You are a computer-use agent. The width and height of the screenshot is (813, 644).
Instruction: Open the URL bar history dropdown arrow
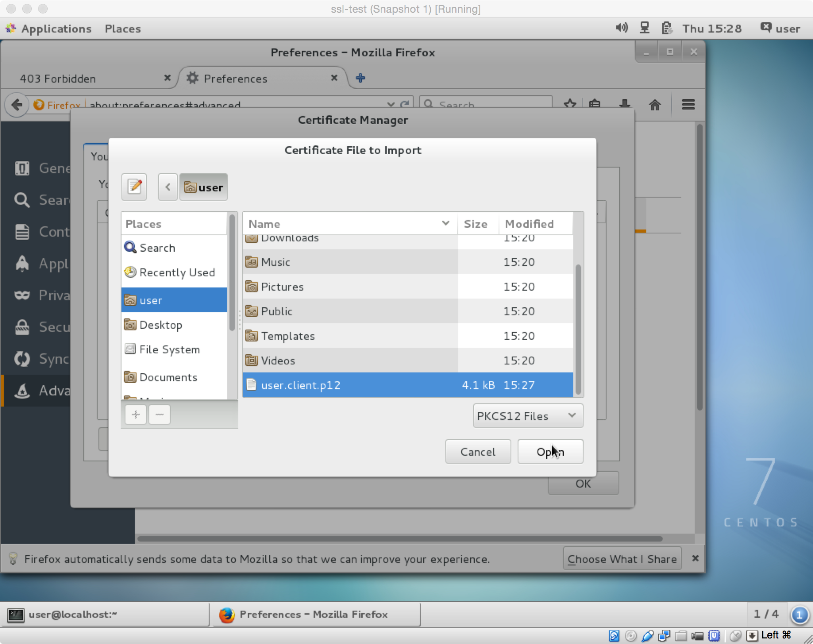click(391, 105)
